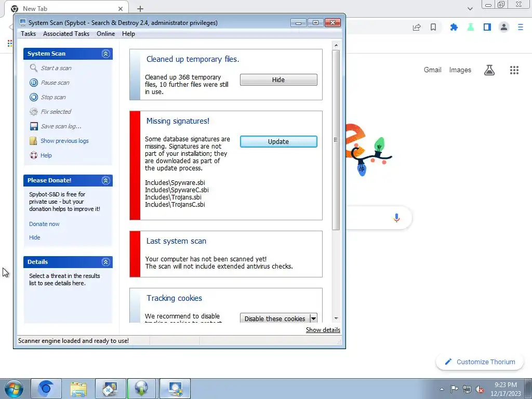Screen dimensions: 532x399
Task: Open the Disable these cookies dropdown arrow
Action: coord(313,318)
